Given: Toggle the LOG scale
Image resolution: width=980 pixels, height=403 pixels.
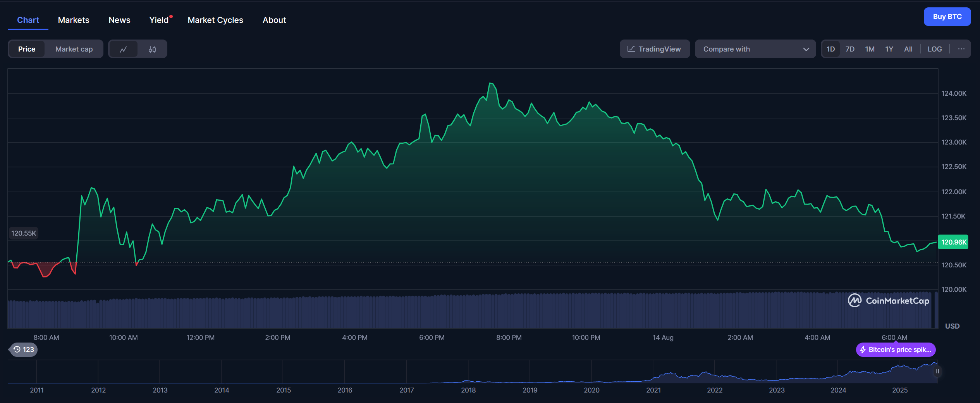Looking at the screenshot, I should pyautogui.click(x=934, y=49).
